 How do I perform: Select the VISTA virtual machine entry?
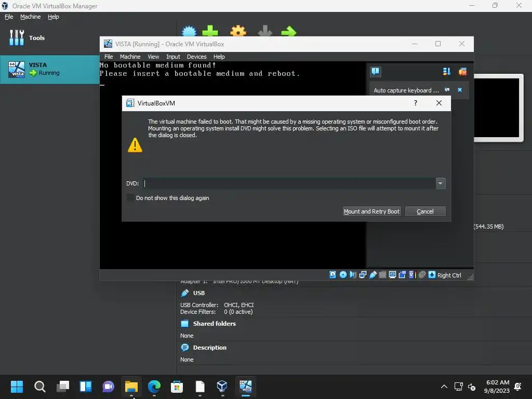tap(49, 69)
